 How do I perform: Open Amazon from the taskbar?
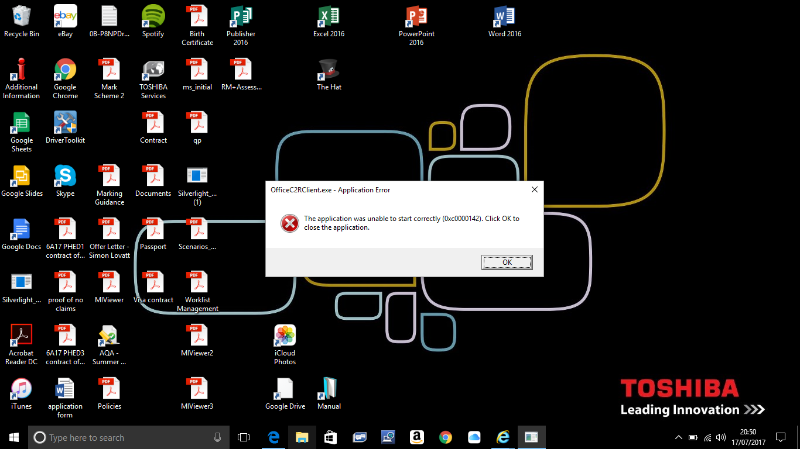pyautogui.click(x=416, y=437)
